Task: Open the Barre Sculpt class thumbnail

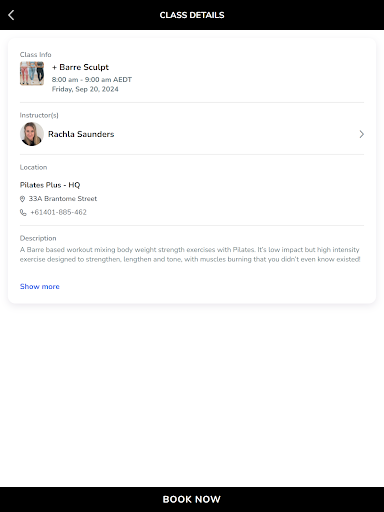Action: pyautogui.click(x=32, y=73)
